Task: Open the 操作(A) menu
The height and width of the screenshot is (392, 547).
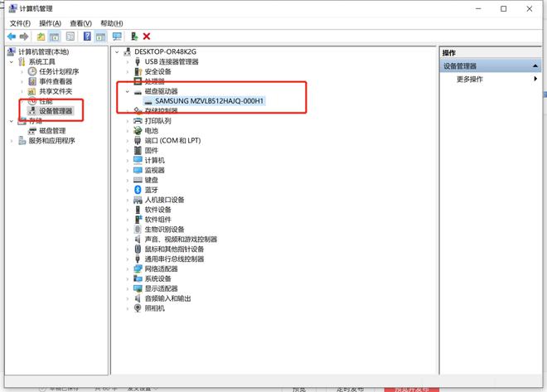Action: tap(50, 23)
